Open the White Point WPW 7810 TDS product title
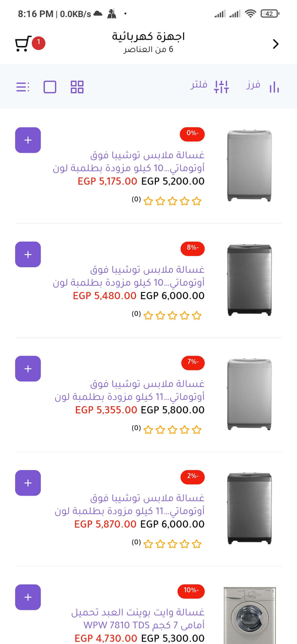 138,618
